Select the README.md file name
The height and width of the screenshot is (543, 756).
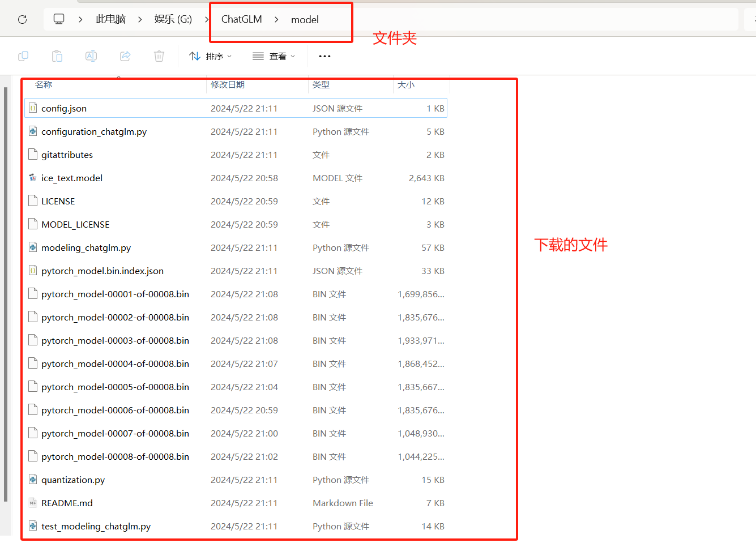click(x=67, y=503)
